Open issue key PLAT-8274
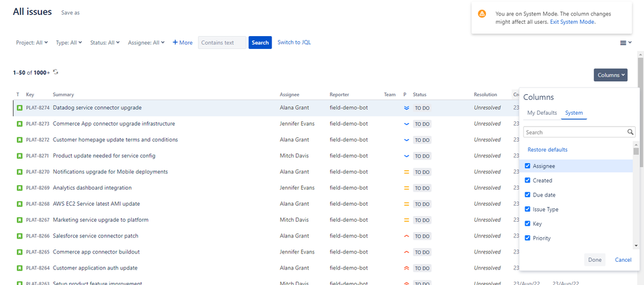The height and width of the screenshot is (285, 644). tap(38, 108)
